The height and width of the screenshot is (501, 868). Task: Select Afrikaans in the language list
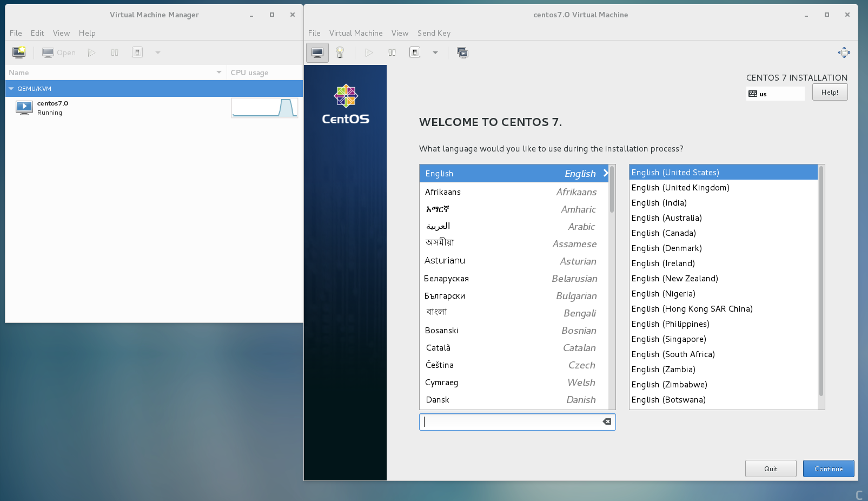[514, 192]
